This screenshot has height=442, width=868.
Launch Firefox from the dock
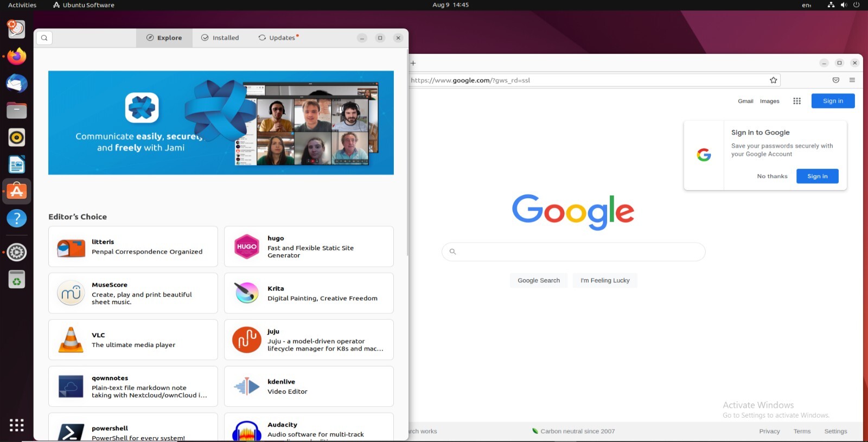coord(17,56)
